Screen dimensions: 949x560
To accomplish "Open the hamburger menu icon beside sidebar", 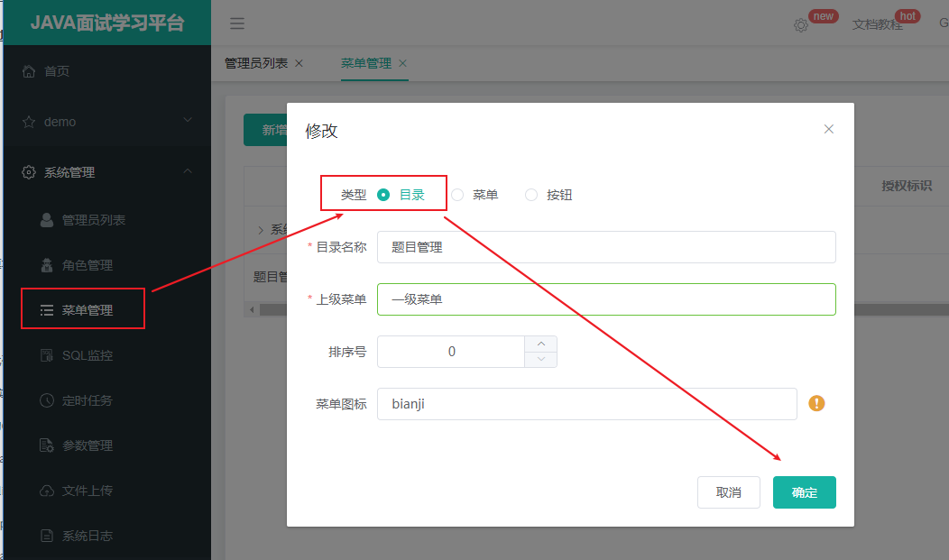I will 236,23.
